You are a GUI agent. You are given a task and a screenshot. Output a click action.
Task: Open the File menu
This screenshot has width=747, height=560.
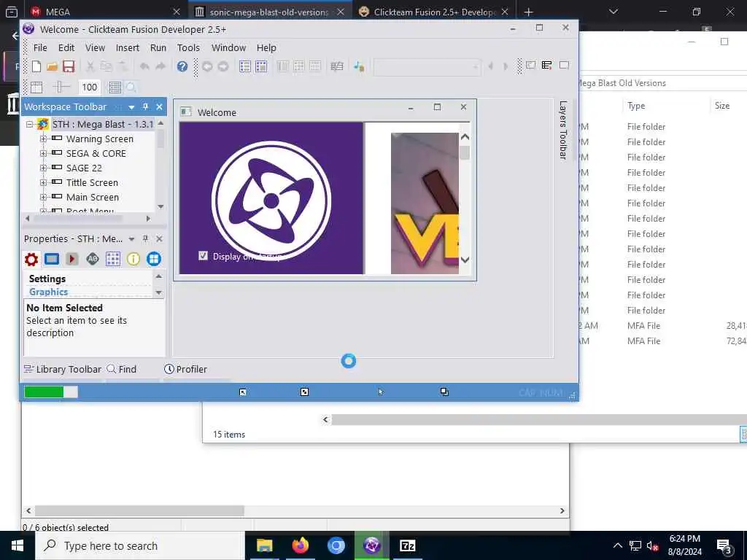[x=40, y=47]
